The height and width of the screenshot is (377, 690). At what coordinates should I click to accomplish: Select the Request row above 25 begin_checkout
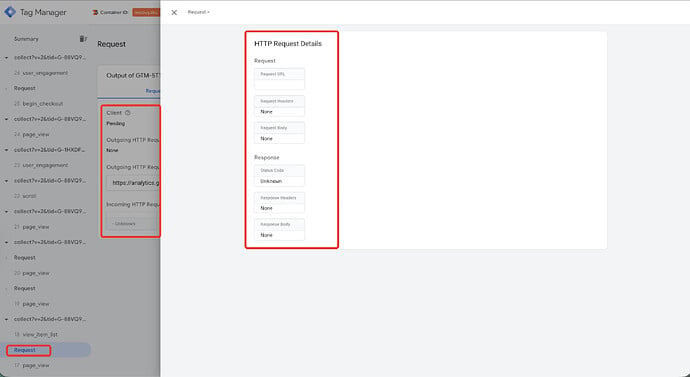pyautogui.click(x=25, y=88)
